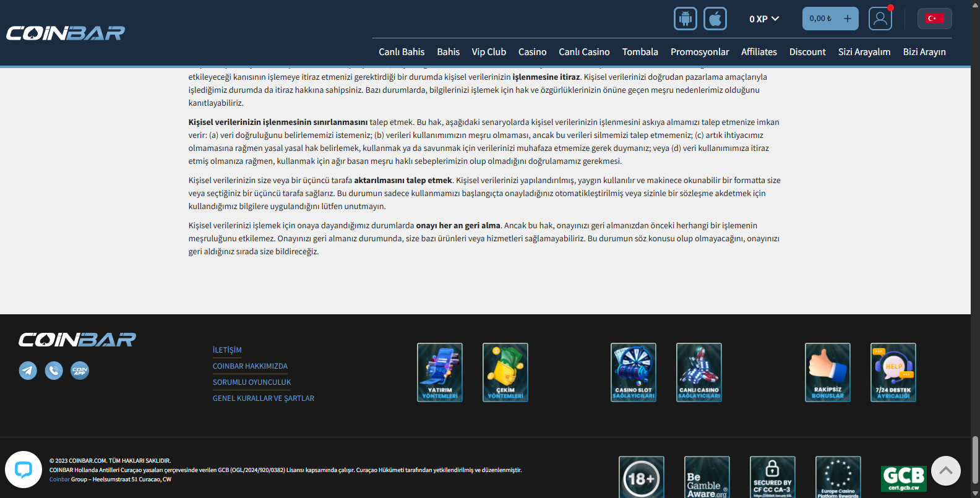This screenshot has height=498, width=980.
Task: Open Rakipsiz Bonuslar tile
Action: tap(828, 372)
